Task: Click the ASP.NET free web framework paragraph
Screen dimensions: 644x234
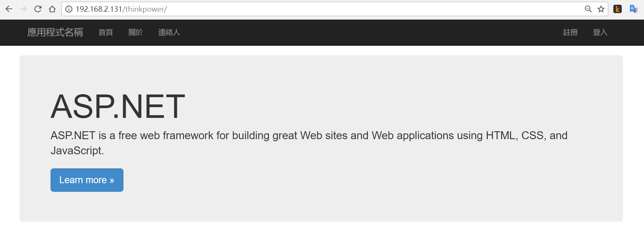Action: click(x=309, y=143)
